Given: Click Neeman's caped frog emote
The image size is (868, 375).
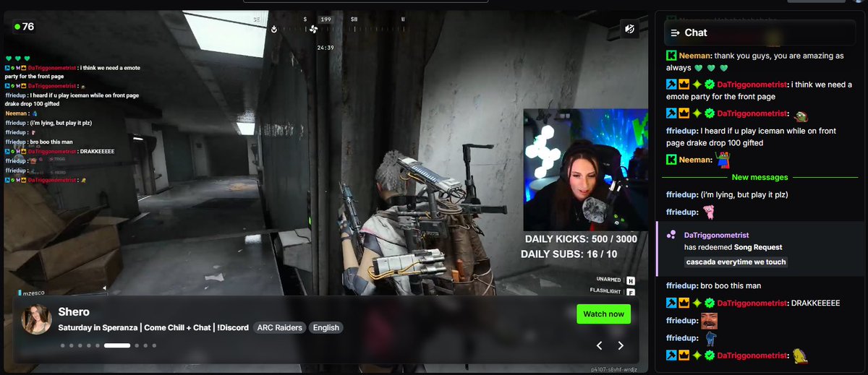Looking at the screenshot, I should click(723, 159).
